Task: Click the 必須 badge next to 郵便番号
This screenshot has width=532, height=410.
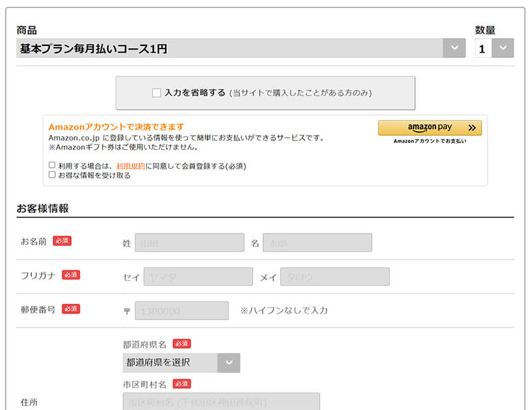Action: 71,309
